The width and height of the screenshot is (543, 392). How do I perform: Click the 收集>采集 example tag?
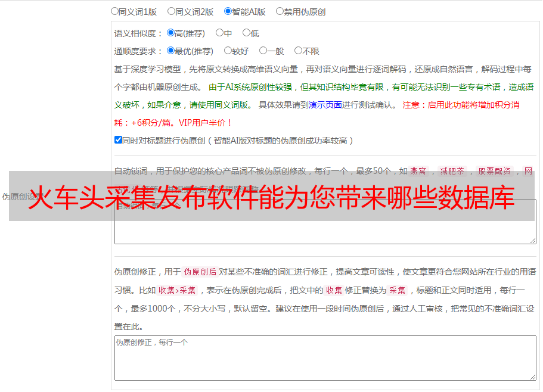177,290
